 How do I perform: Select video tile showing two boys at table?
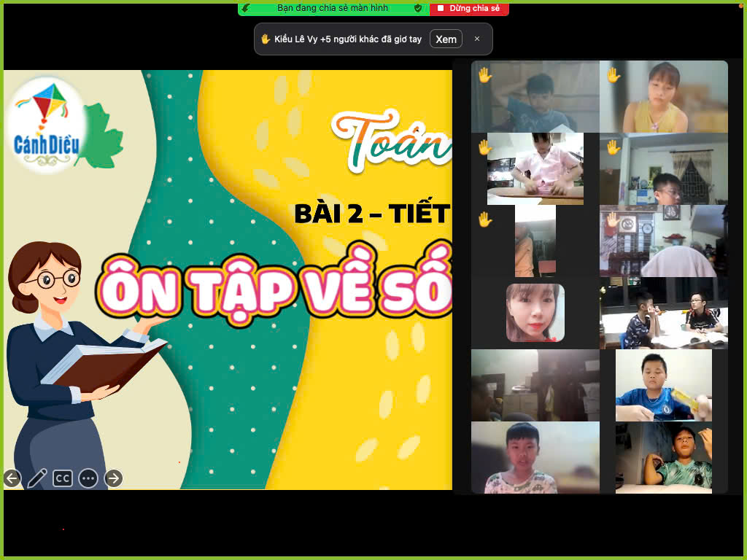pos(664,313)
